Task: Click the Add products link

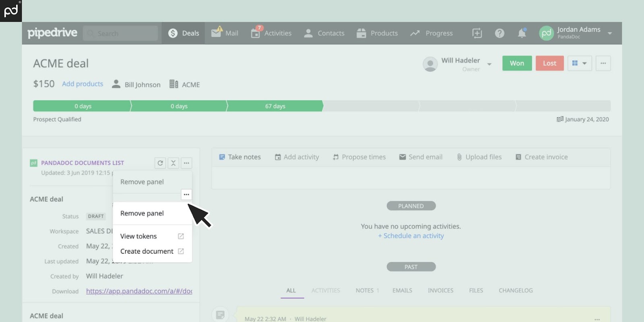Action: (x=83, y=84)
